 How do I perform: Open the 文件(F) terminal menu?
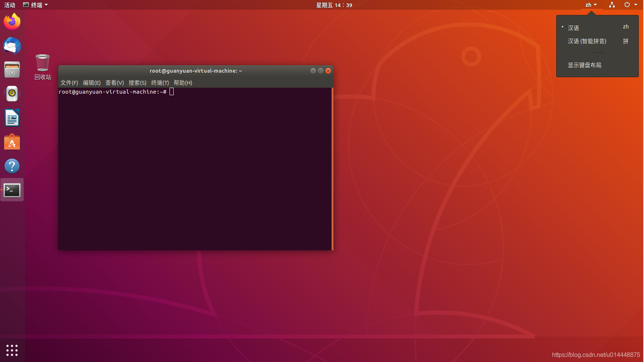click(x=69, y=82)
